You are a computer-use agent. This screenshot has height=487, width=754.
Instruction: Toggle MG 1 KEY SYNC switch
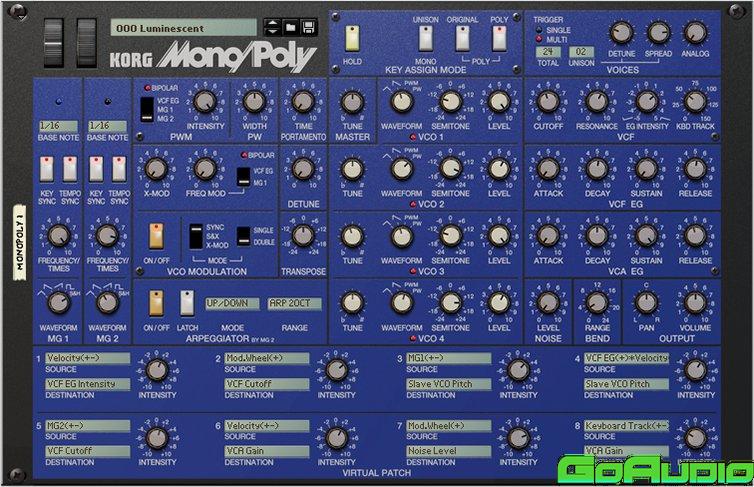(47, 169)
